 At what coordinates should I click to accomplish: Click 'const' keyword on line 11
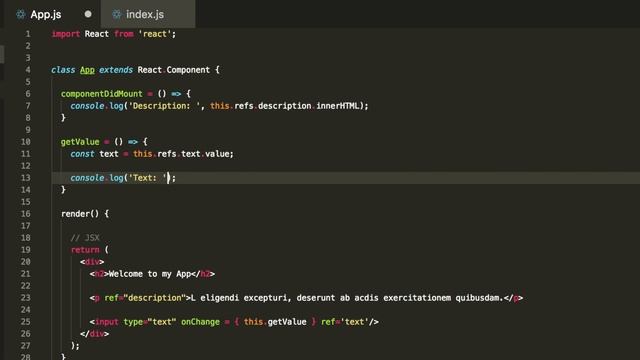click(82, 154)
